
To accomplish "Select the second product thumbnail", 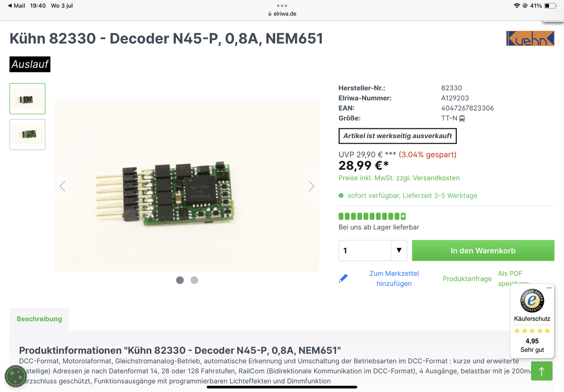I will click(27, 134).
